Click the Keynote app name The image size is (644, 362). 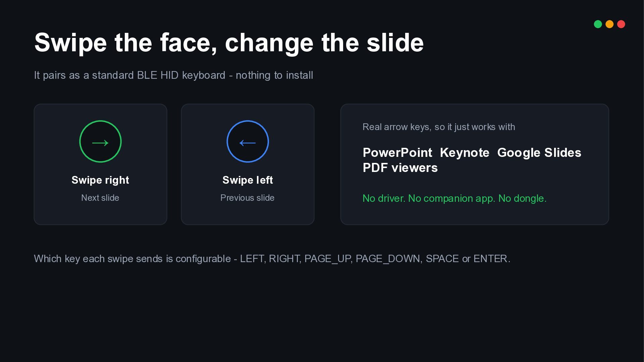465,153
